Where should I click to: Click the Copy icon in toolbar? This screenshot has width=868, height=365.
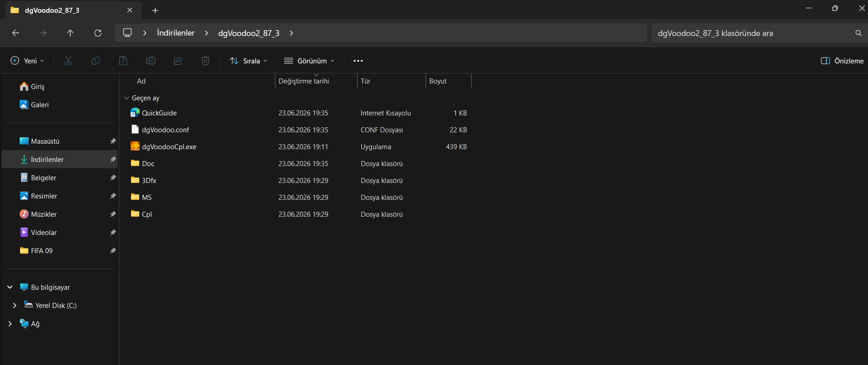pos(96,61)
